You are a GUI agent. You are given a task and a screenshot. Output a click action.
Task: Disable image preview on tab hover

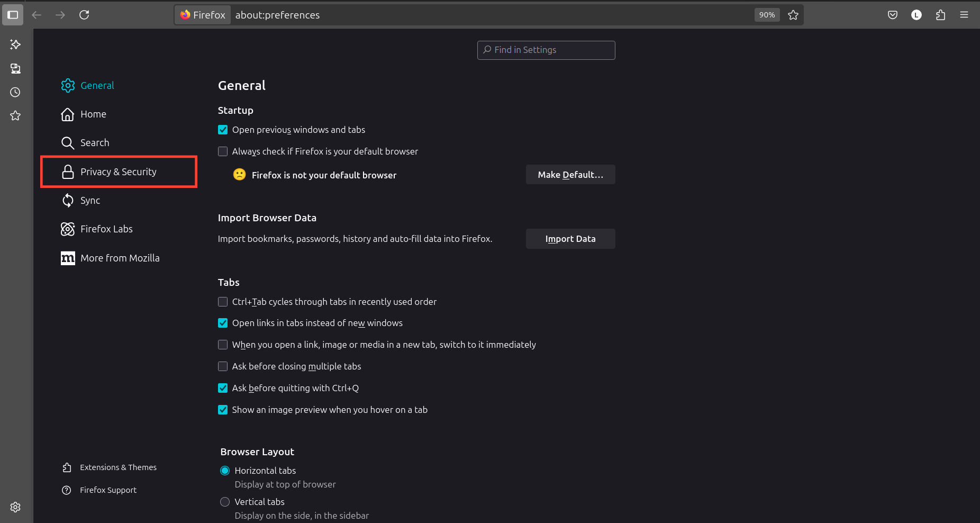pos(223,410)
